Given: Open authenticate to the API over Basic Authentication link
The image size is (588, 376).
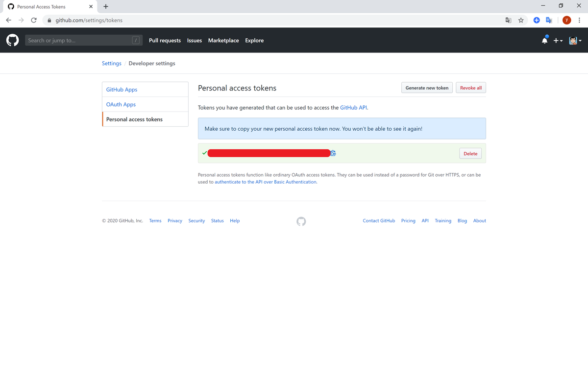Looking at the screenshot, I should (x=266, y=182).
